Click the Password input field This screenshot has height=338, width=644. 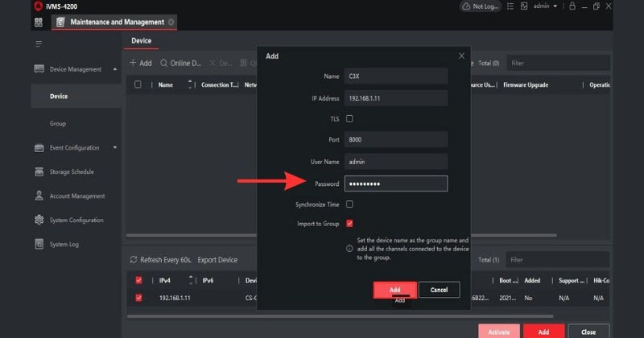tap(396, 183)
